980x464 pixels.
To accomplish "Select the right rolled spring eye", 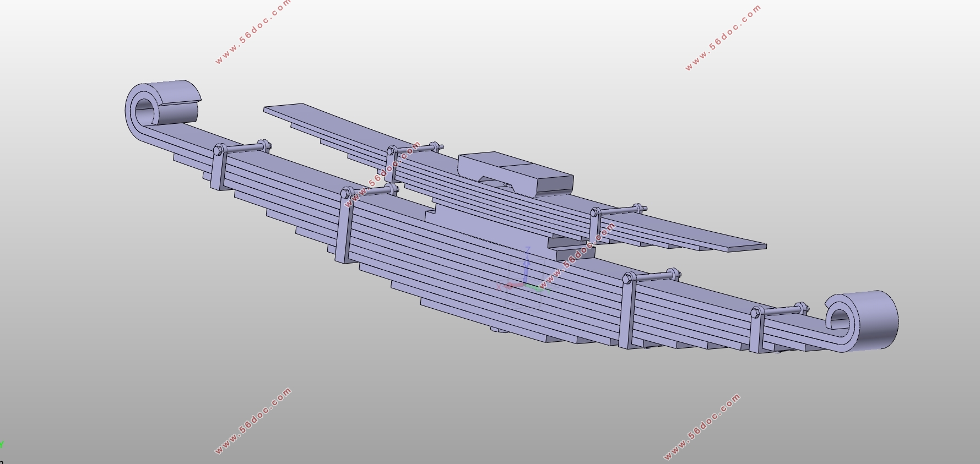I will point(862,320).
